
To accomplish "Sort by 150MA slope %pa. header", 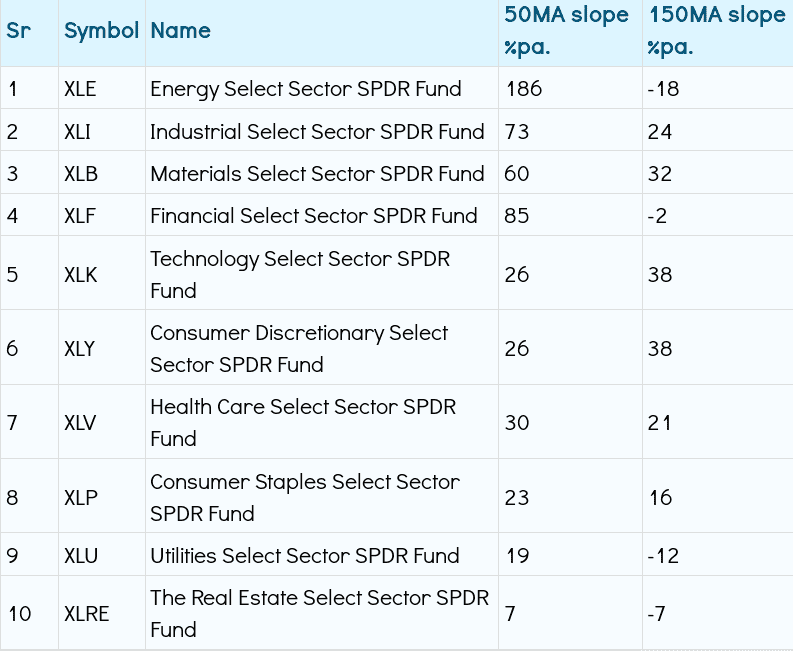I will click(716, 31).
